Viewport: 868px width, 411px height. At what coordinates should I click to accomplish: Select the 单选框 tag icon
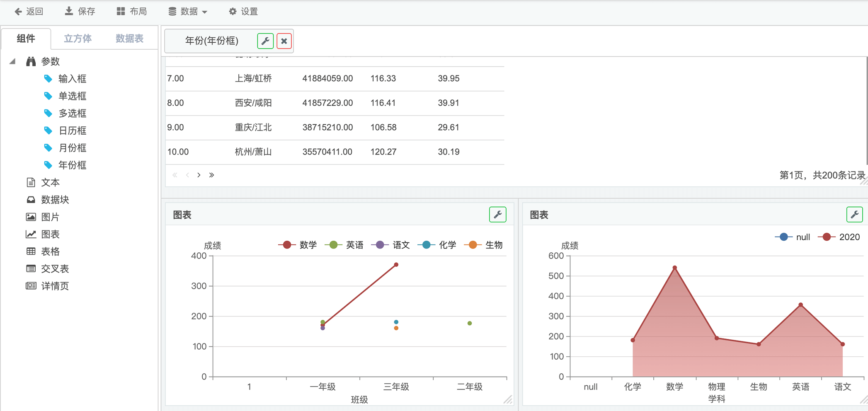pos(48,96)
